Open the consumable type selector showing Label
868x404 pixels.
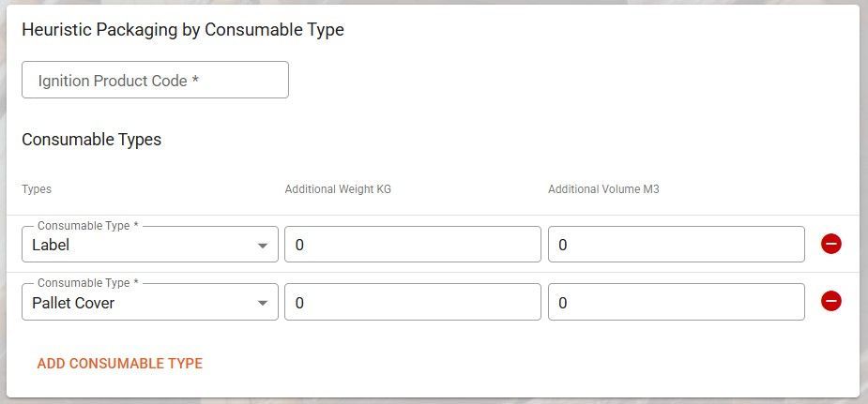(x=141, y=246)
